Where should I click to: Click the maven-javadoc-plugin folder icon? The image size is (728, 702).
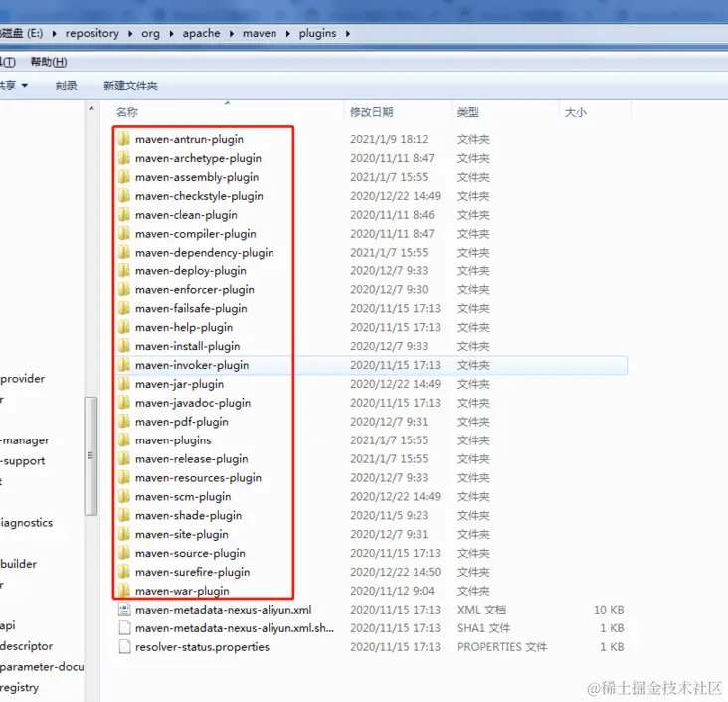124,403
